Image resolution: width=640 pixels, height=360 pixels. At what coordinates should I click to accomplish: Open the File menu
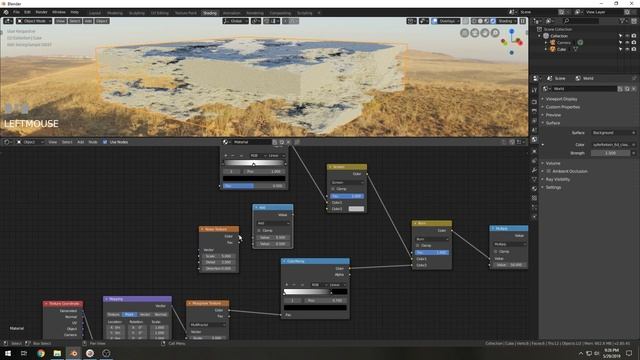(16, 12)
